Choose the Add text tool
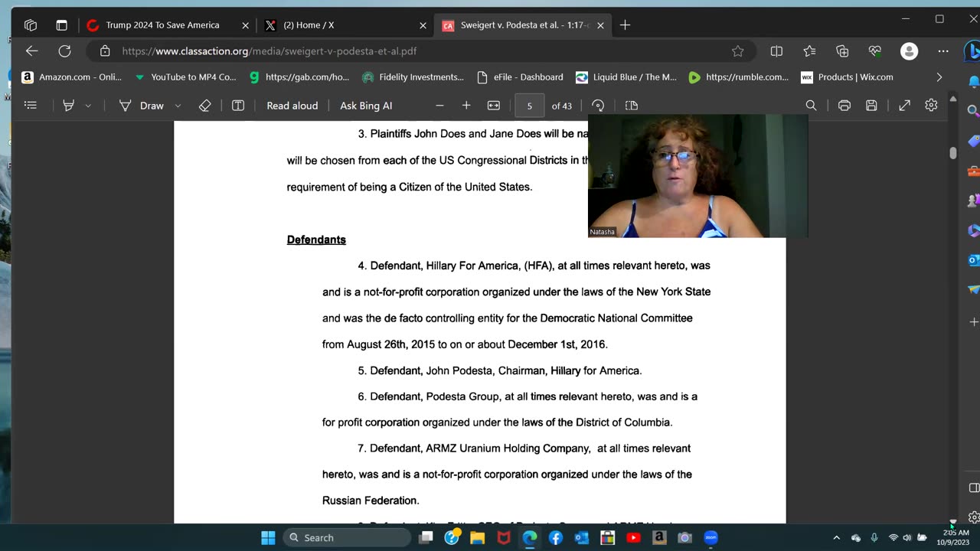 point(238,106)
